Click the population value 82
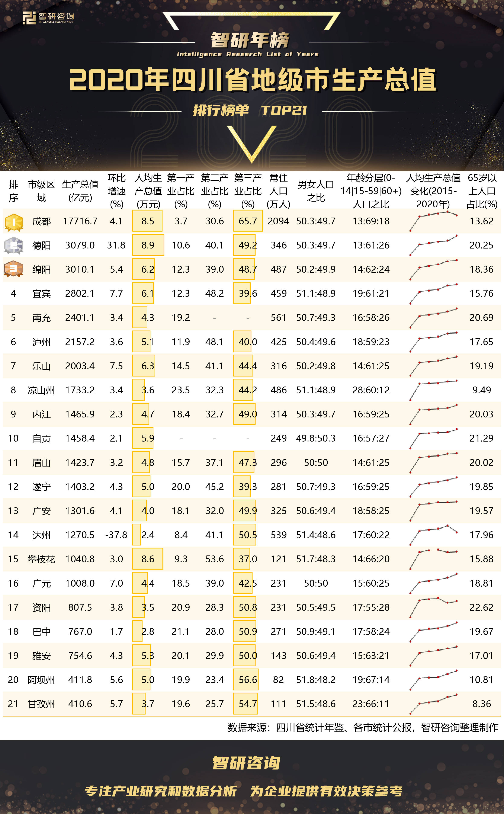This screenshot has height=814, width=504. pos(278,680)
